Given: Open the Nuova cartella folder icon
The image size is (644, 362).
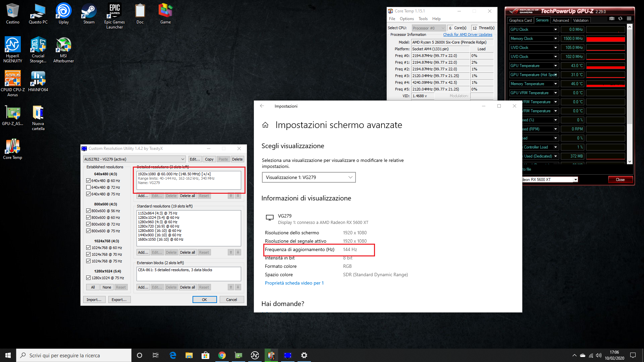Looking at the screenshot, I should 38,117.
